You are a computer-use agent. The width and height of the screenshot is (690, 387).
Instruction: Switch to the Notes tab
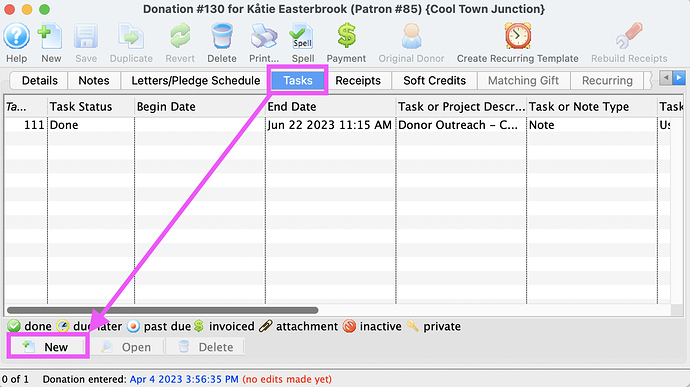coord(94,81)
